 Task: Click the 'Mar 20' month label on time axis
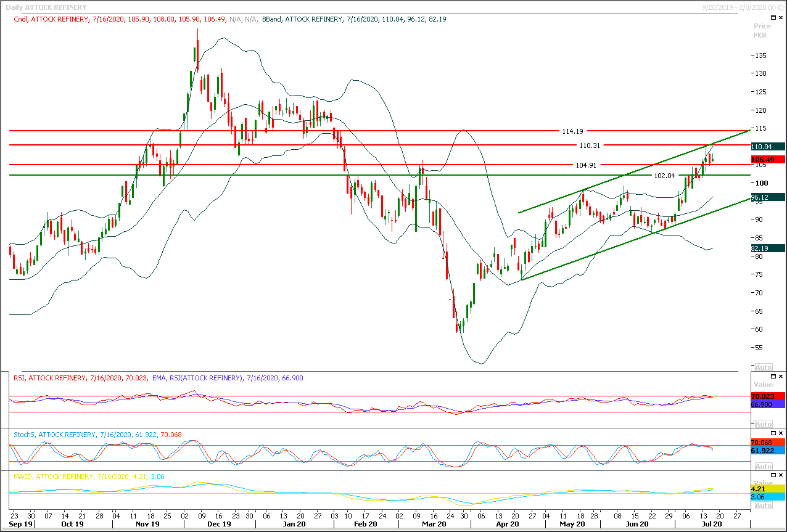coord(434,524)
